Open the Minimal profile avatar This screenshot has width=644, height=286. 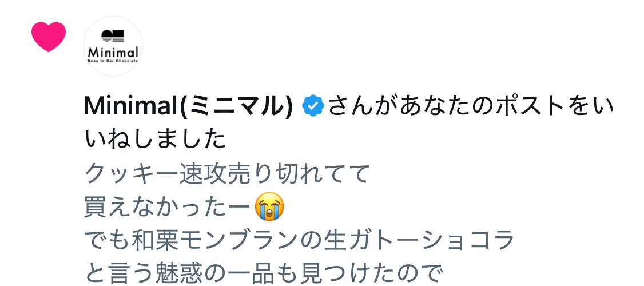(113, 46)
